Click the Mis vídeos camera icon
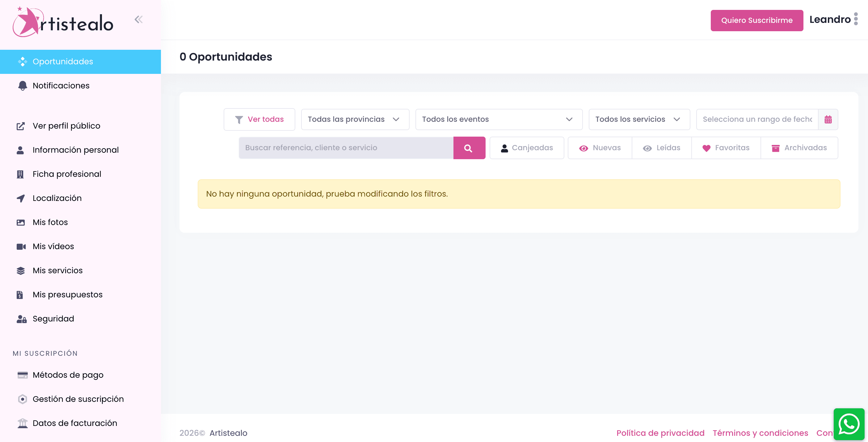868x442 pixels. tap(21, 246)
